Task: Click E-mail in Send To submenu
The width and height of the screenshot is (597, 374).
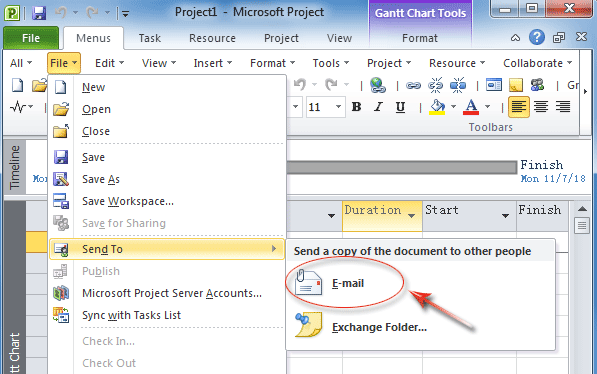Action: [x=420, y=283]
